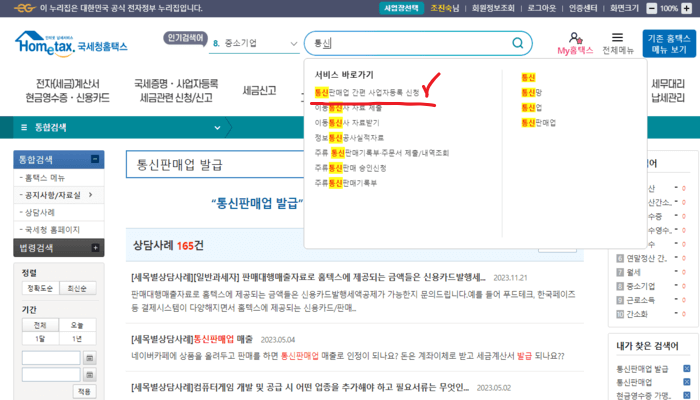Select 1달 period filter
700x400 pixels.
[x=40, y=338]
